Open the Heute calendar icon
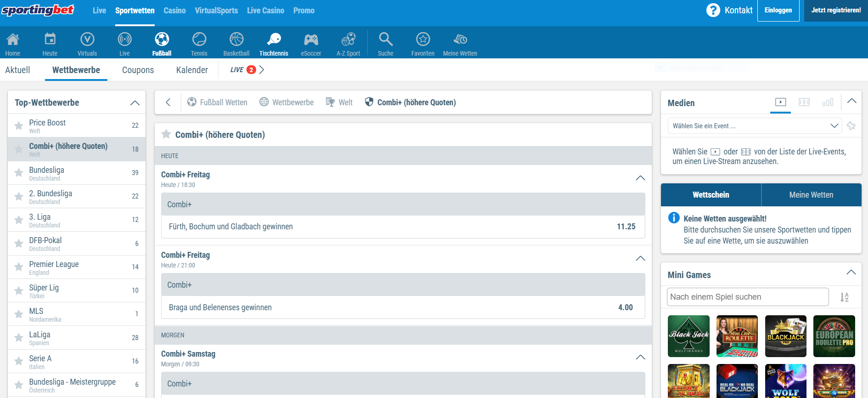 (50, 40)
